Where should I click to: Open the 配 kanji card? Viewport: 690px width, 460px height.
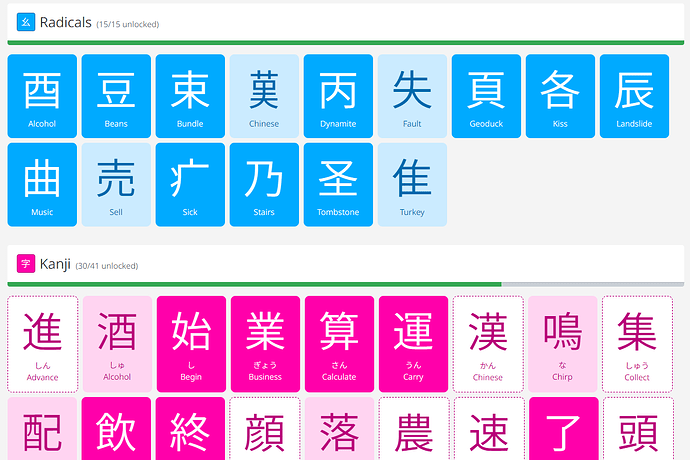click(42, 428)
